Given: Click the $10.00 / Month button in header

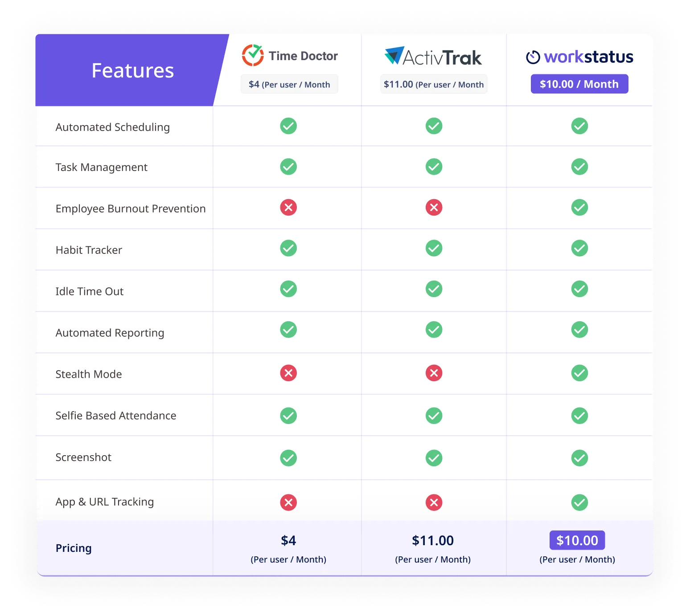Looking at the screenshot, I should [x=579, y=84].
